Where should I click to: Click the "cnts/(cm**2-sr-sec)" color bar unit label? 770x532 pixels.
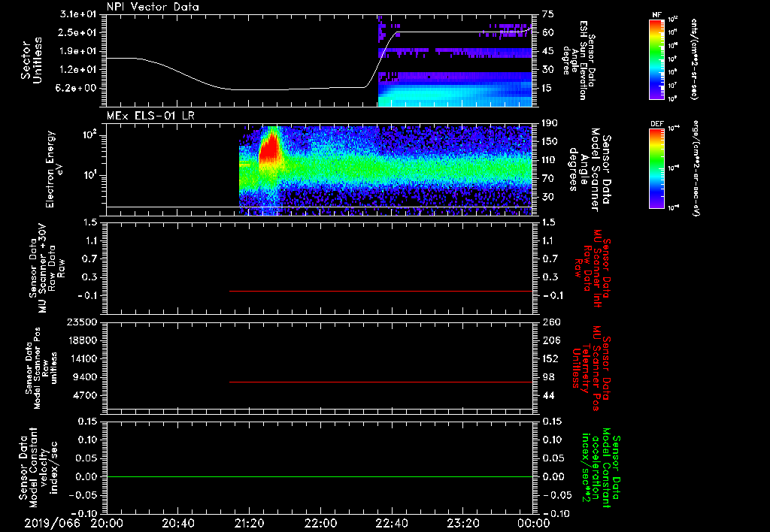pos(694,59)
